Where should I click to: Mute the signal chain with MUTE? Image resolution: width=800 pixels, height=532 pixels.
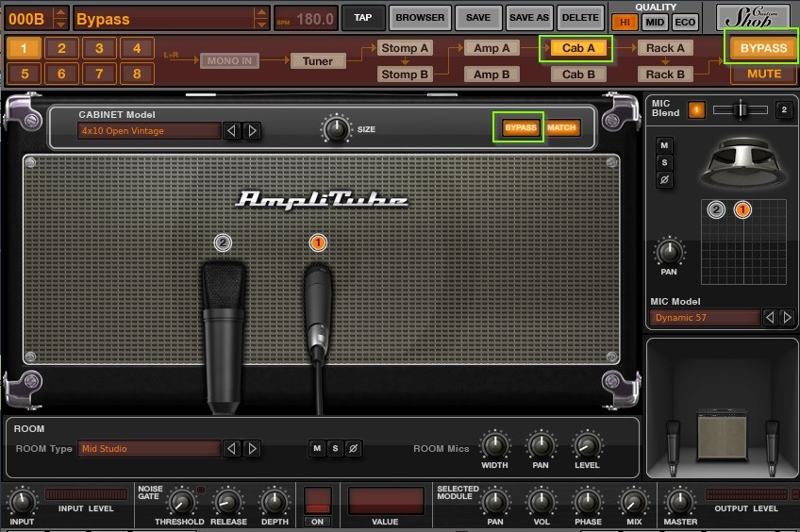[763, 74]
